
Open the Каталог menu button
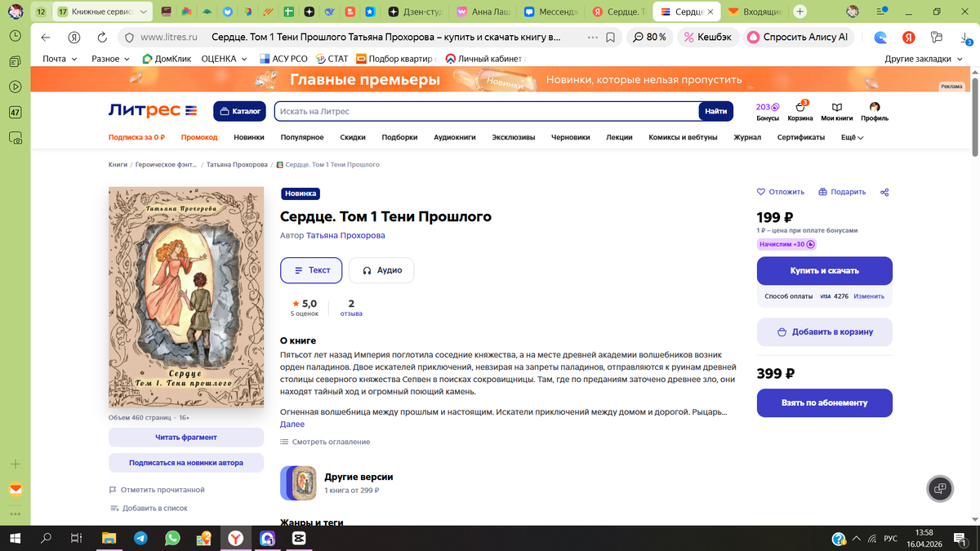click(x=240, y=111)
